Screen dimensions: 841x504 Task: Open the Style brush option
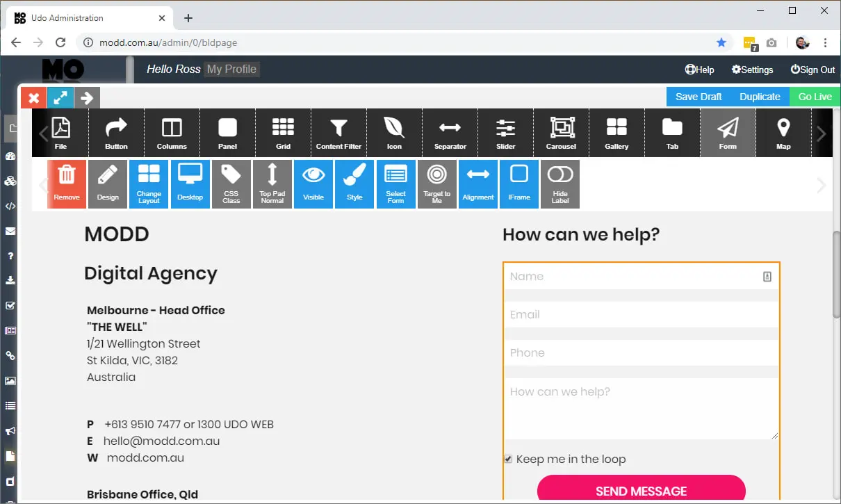(x=354, y=184)
